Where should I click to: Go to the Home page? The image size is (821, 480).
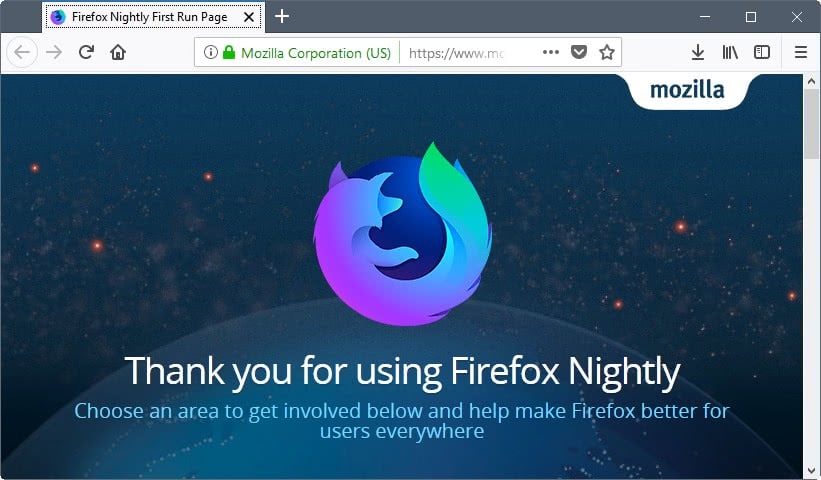(118, 52)
